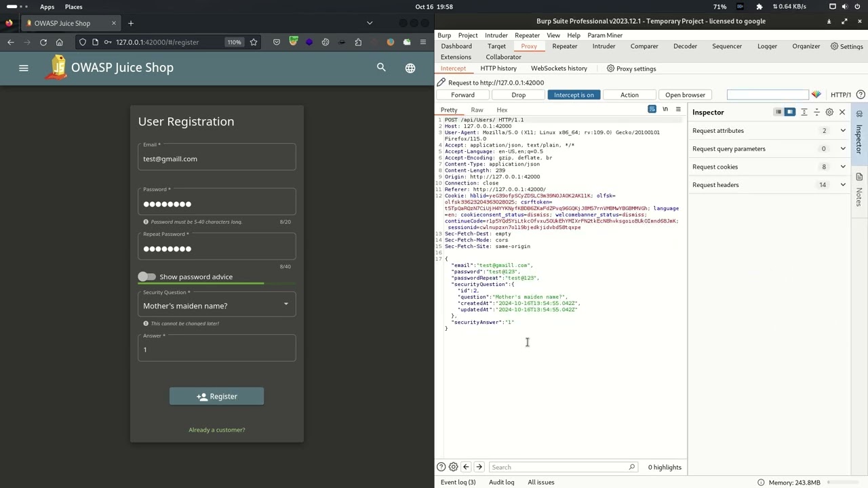Expand Request cookies section
Image resolution: width=868 pixels, height=488 pixels.
770,167
